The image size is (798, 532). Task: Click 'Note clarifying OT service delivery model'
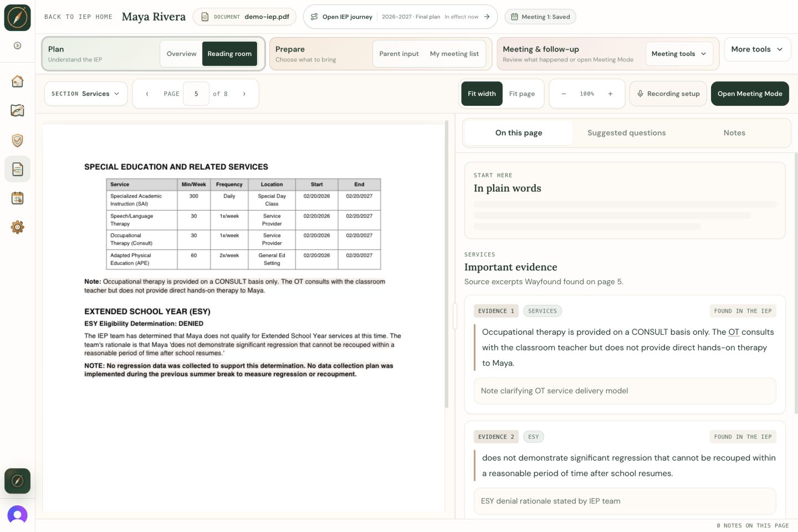tap(625, 391)
